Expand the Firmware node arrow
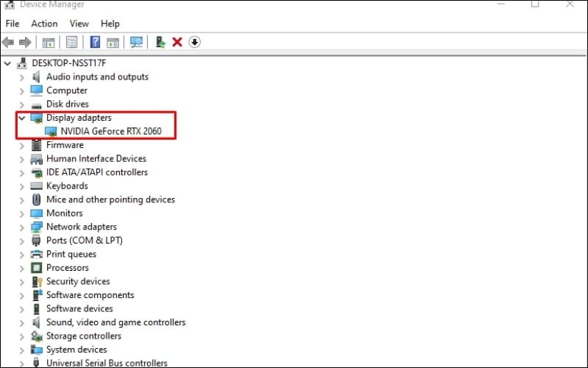Screen dimensions: 588x368 [x=22, y=146]
